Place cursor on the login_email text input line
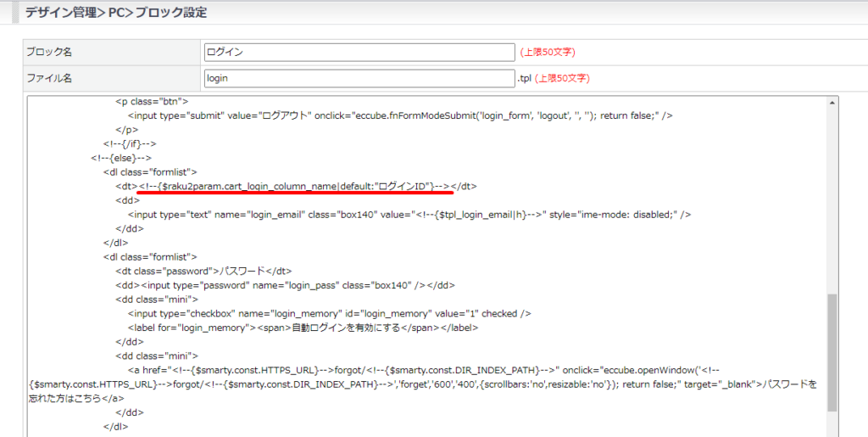The image size is (868, 437). click(409, 215)
